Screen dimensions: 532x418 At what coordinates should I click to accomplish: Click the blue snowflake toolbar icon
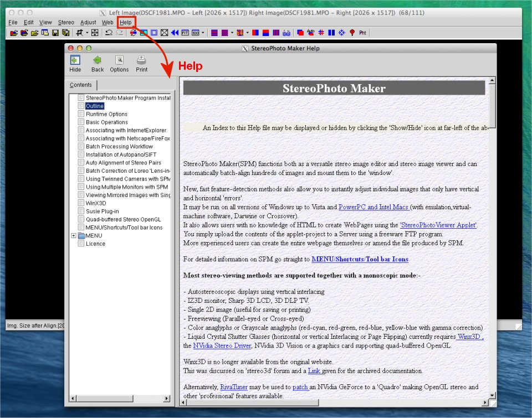pos(342,33)
